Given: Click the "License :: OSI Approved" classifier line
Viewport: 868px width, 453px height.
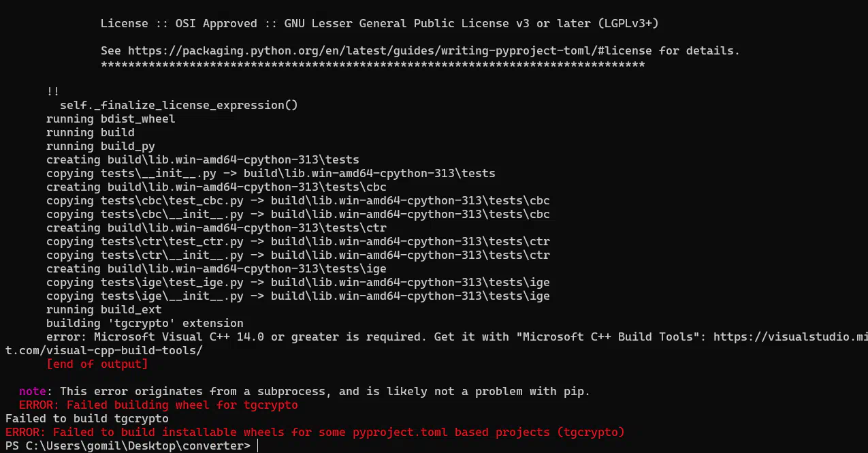Looking at the screenshot, I should tap(379, 23).
